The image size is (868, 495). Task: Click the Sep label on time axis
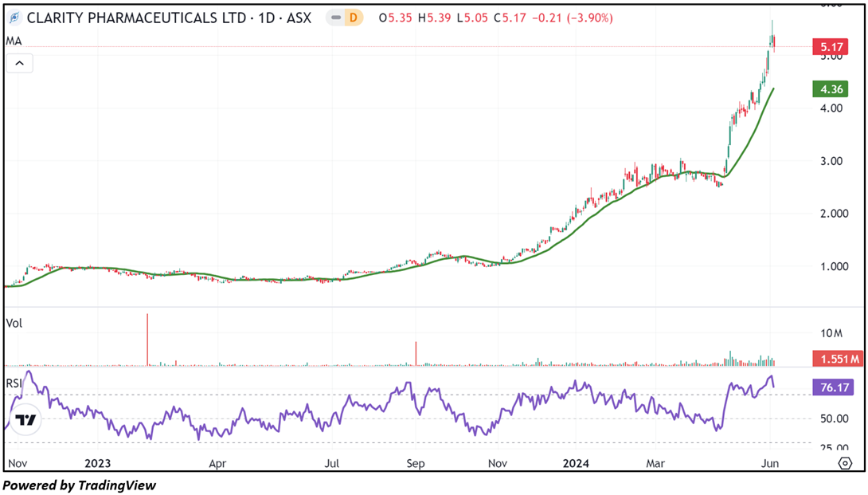click(415, 463)
